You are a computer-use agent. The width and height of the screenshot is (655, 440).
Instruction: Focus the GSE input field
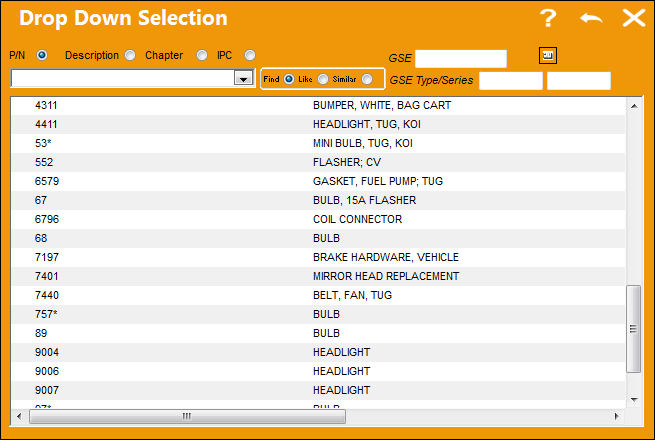tap(461, 58)
